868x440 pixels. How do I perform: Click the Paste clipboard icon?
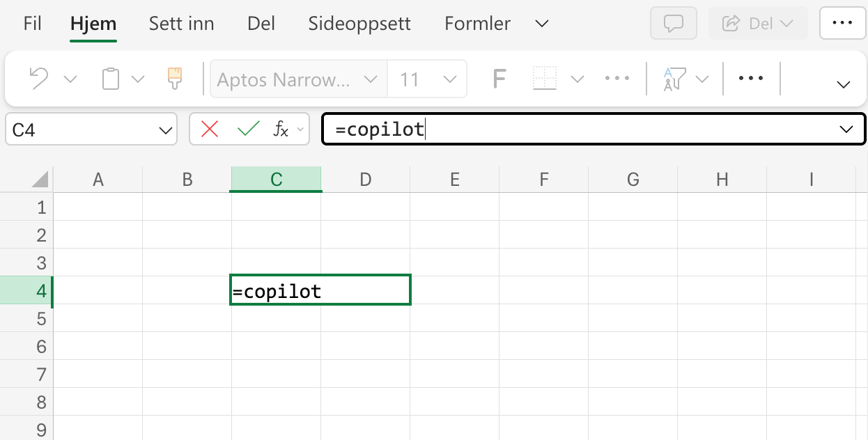pos(111,79)
